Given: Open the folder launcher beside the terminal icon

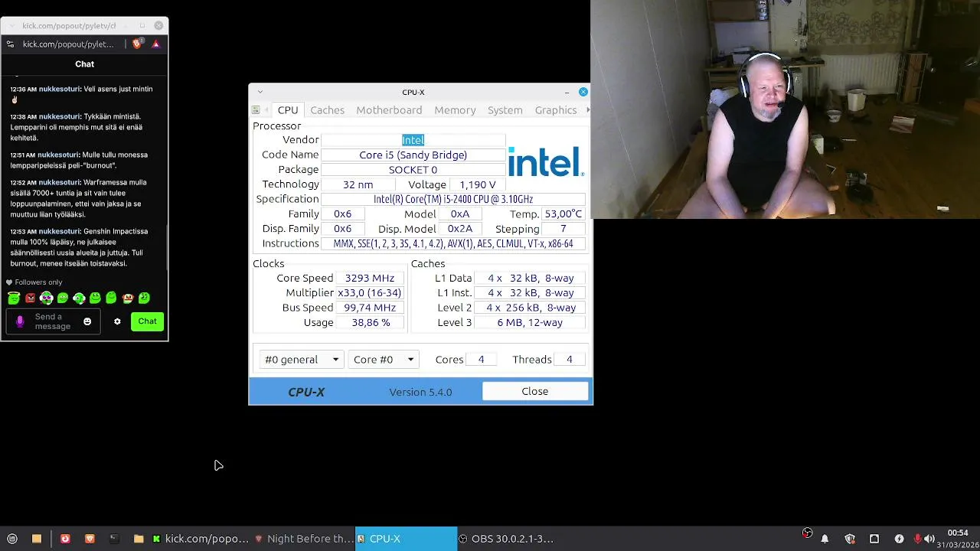Looking at the screenshot, I should click(x=139, y=539).
